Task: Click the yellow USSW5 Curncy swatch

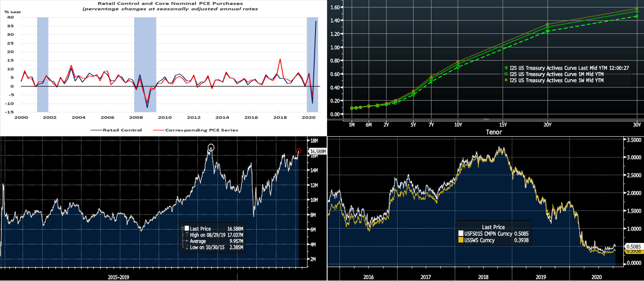Action: click(x=460, y=240)
